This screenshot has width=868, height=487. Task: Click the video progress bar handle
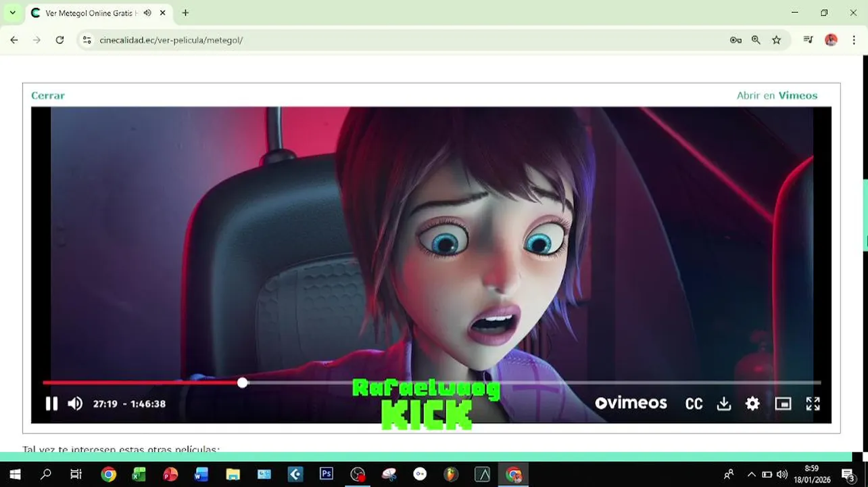tap(243, 383)
